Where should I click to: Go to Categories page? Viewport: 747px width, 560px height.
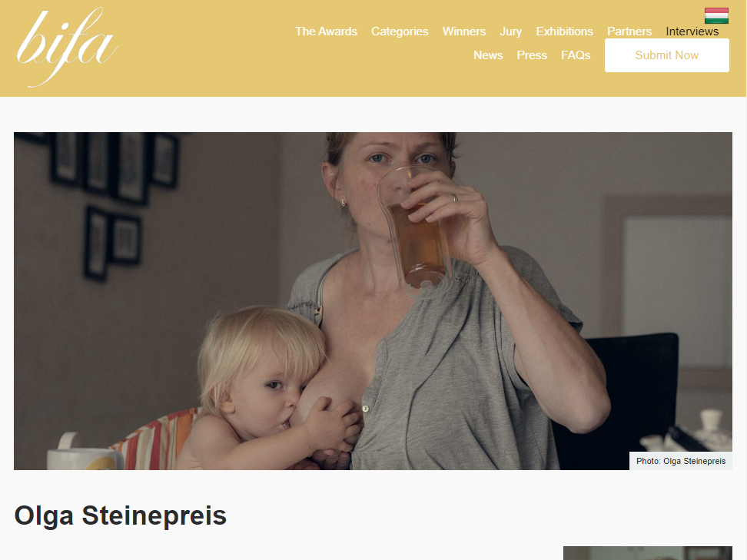tap(400, 31)
